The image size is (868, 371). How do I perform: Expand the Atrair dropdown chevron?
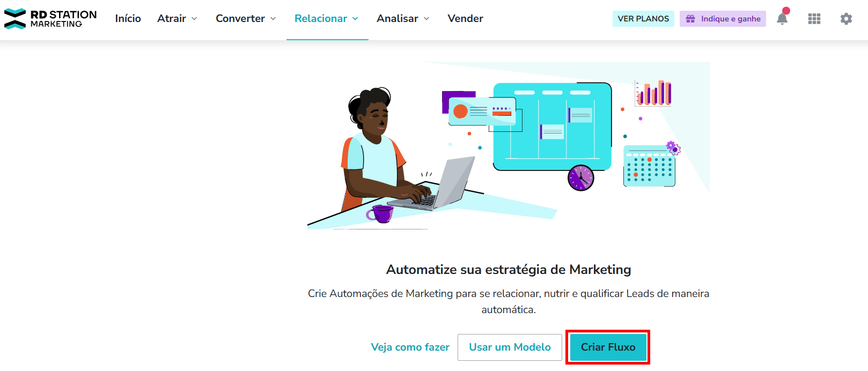click(x=194, y=19)
